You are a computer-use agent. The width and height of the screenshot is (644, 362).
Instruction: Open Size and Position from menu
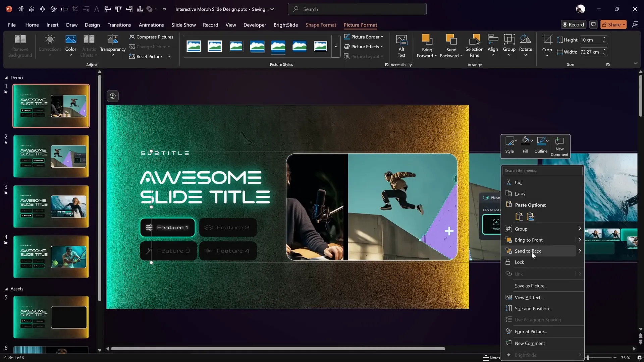543,309
